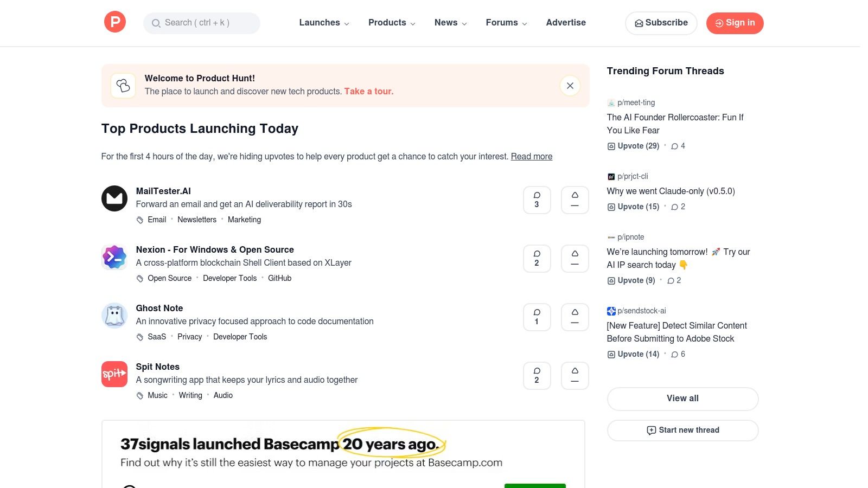The width and height of the screenshot is (868, 488).
Task: Upvote Nexion - For Windows & Open Source
Action: coord(575,259)
